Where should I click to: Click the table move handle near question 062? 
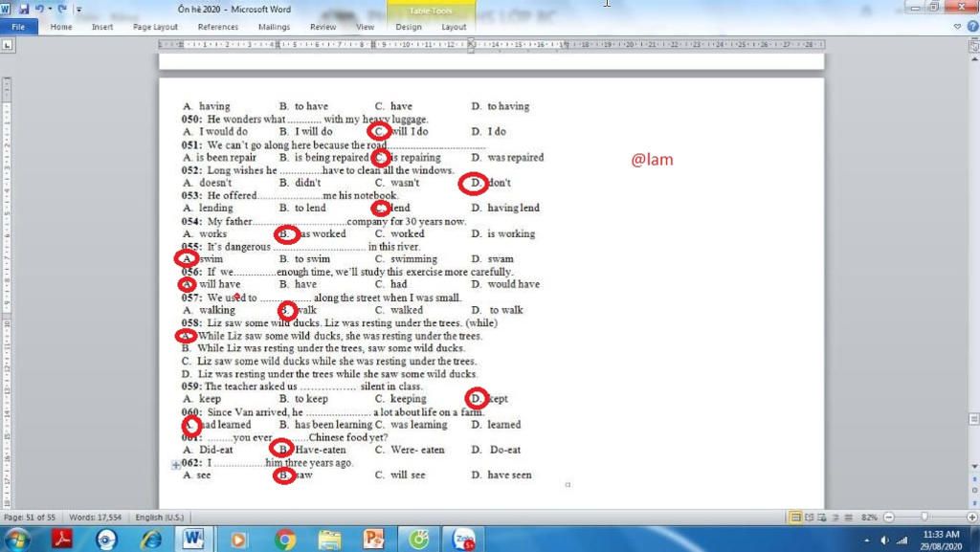tap(176, 465)
